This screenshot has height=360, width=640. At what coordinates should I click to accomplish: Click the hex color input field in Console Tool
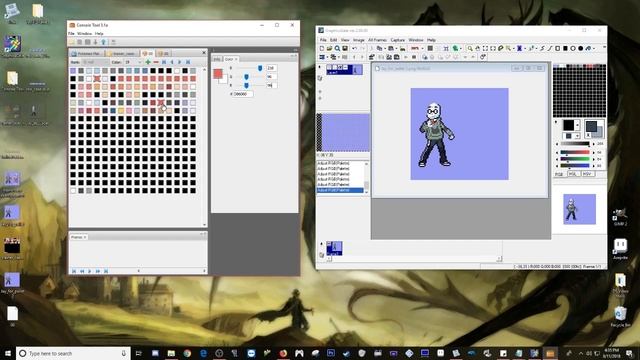click(x=242, y=94)
